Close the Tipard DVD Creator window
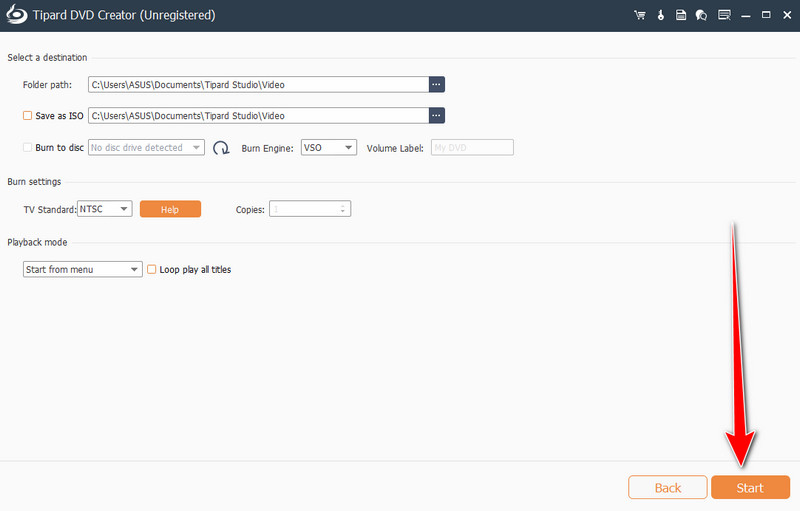 [787, 15]
